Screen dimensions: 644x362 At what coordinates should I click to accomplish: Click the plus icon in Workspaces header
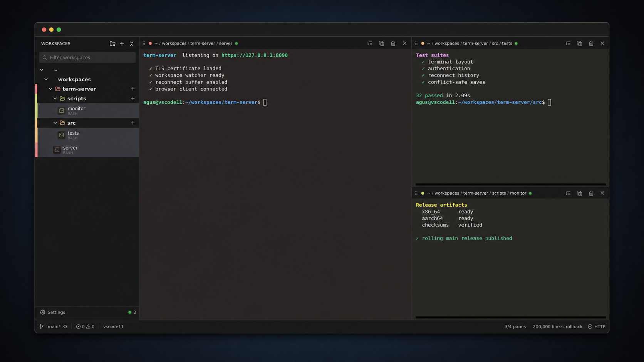(x=122, y=44)
